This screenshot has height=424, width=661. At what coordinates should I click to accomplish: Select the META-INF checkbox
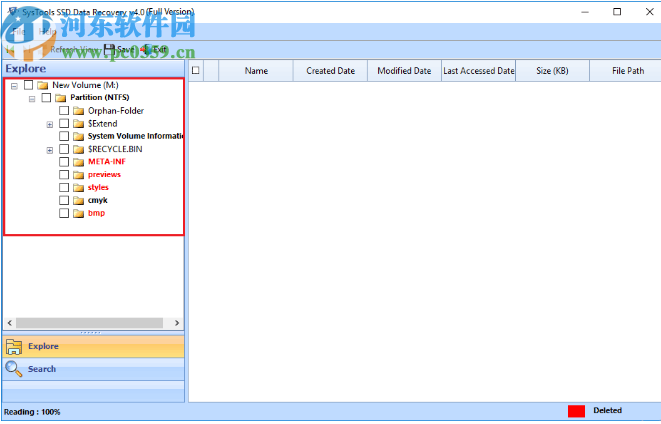(64, 162)
